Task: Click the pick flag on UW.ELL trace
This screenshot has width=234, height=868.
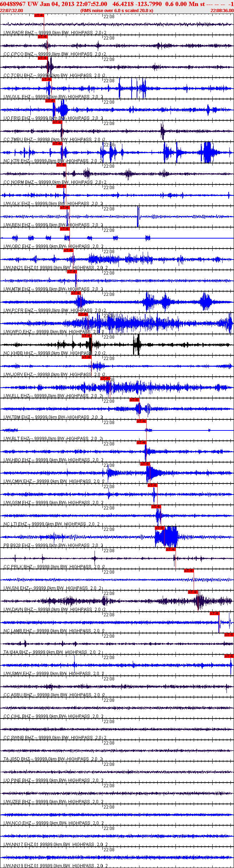Action: point(105,378)
